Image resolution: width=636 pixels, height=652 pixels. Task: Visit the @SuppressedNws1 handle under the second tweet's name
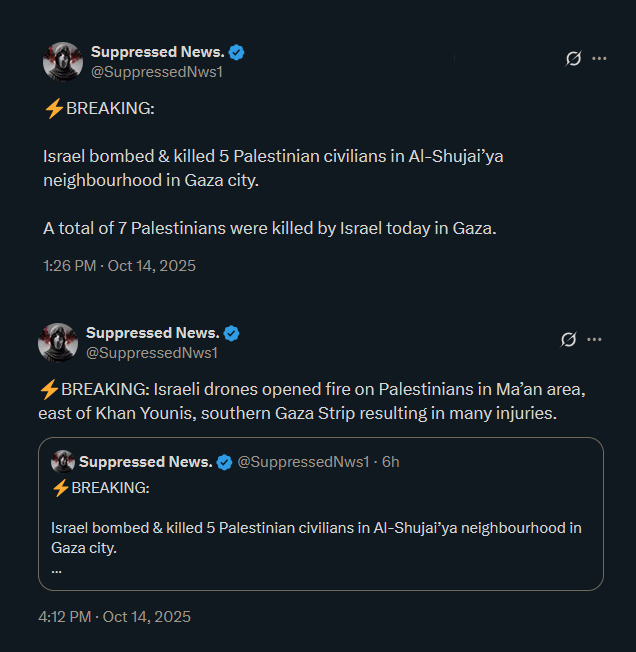[152, 353]
